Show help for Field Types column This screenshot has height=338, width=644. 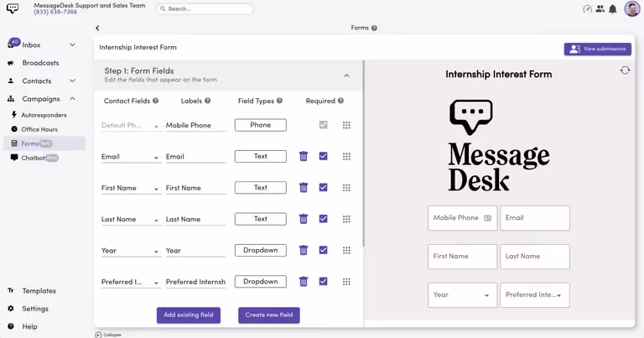click(x=279, y=101)
